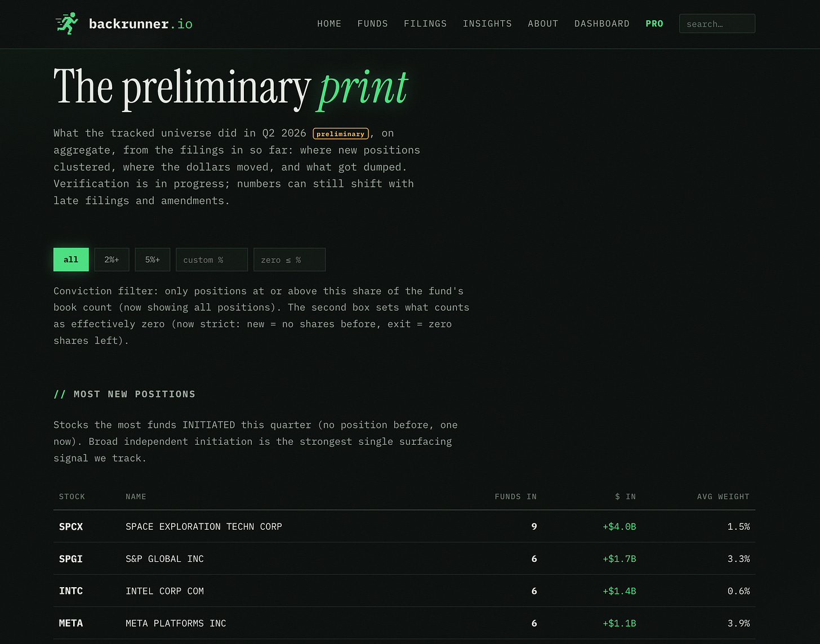The width and height of the screenshot is (820, 644).
Task: Click INTEL CORP COM name
Action: point(164,591)
